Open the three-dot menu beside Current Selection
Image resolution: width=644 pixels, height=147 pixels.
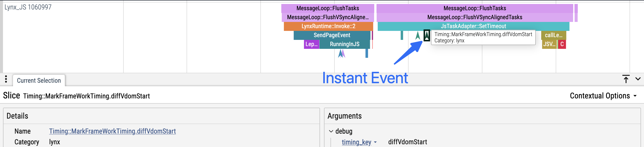6,79
